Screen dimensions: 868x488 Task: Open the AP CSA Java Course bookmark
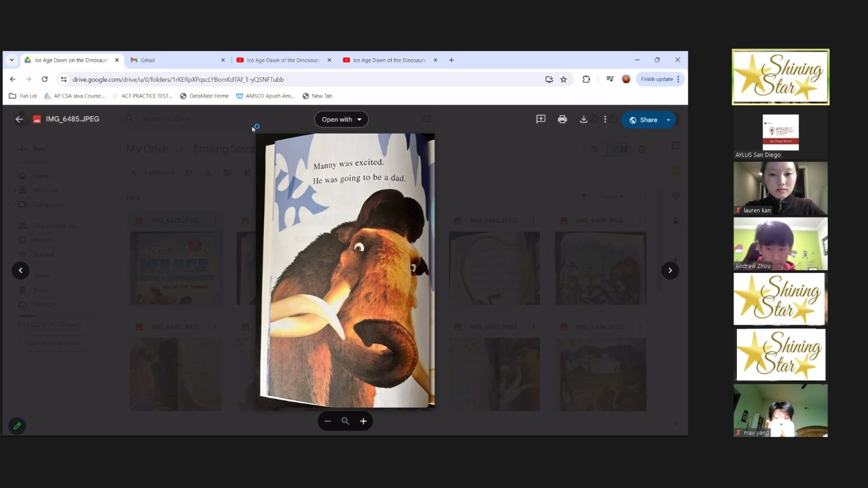[75, 96]
